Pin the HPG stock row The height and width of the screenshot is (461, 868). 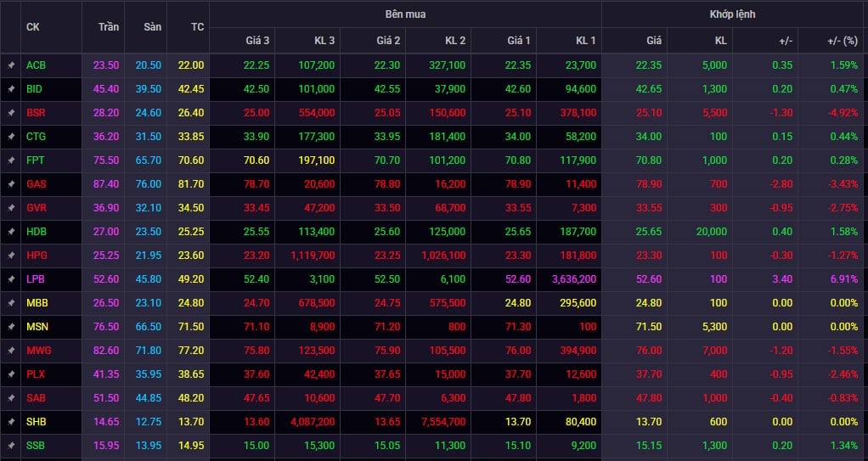point(10,256)
